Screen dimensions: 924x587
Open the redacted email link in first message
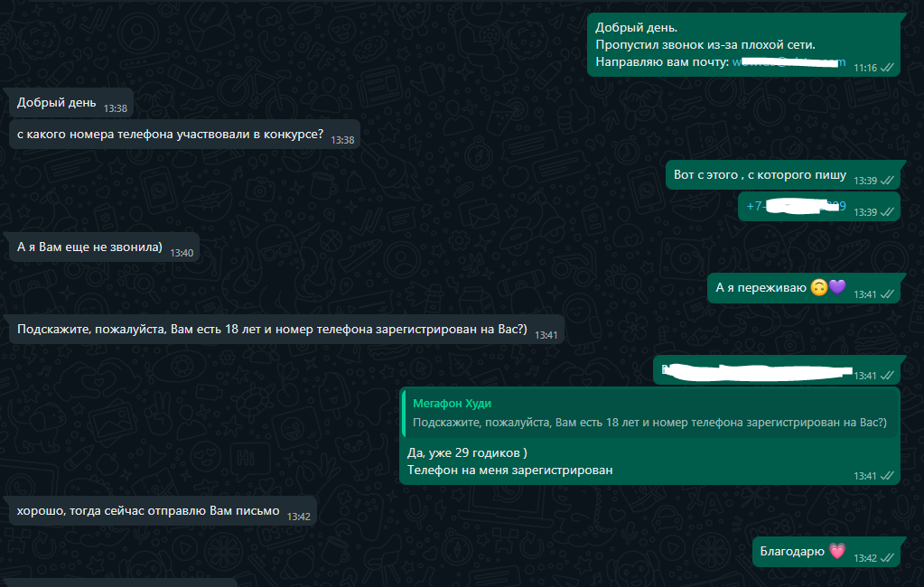coord(789,62)
